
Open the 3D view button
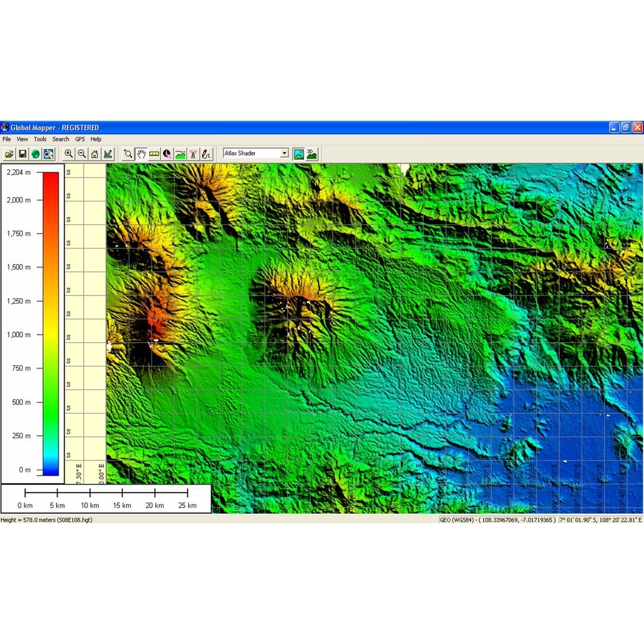tap(312, 154)
